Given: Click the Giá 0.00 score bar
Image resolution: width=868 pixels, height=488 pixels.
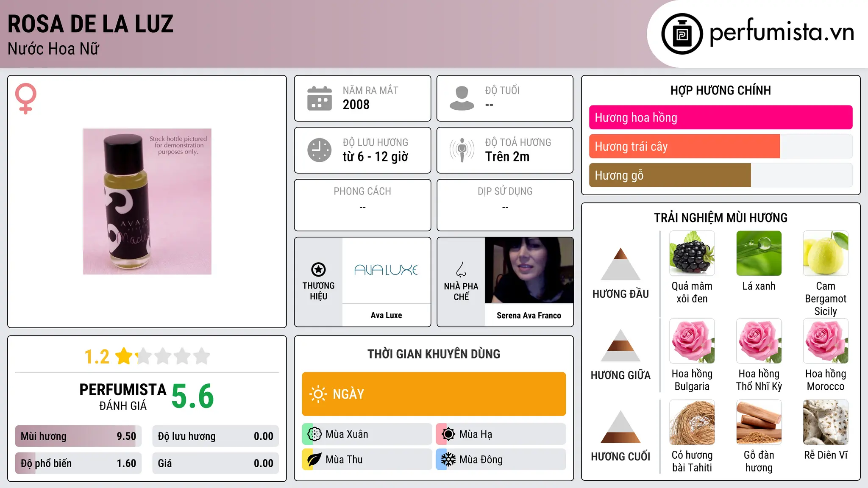Looking at the screenshot, I should (x=215, y=463).
